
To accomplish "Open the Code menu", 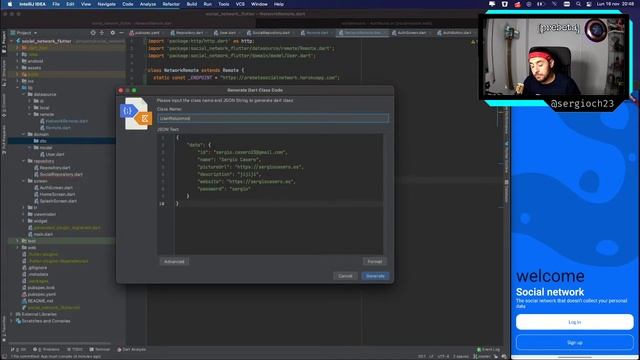I will (128, 4).
